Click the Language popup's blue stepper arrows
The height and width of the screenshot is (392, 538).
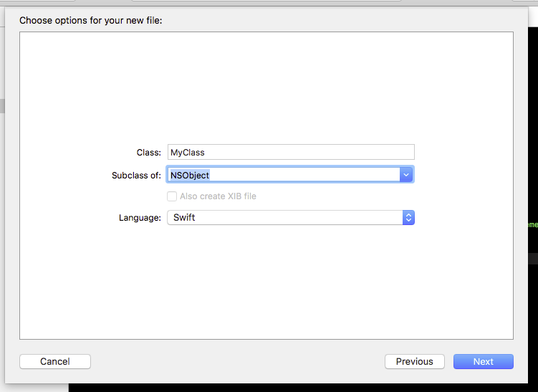(x=408, y=218)
